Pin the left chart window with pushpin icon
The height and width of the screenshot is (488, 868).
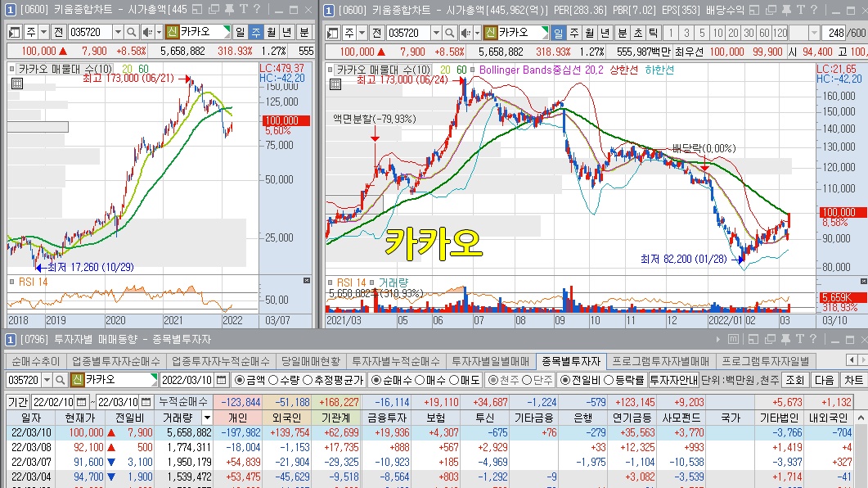point(229,10)
